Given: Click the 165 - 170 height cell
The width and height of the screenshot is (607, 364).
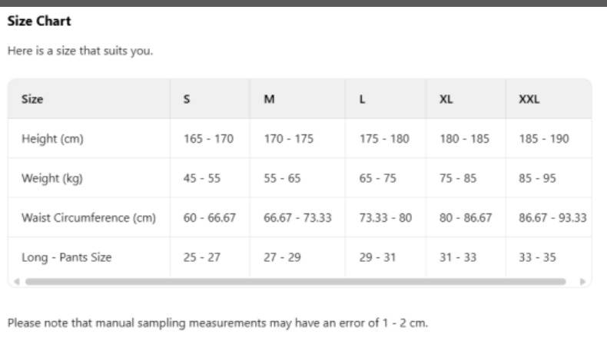Looking at the screenshot, I should coord(208,139).
